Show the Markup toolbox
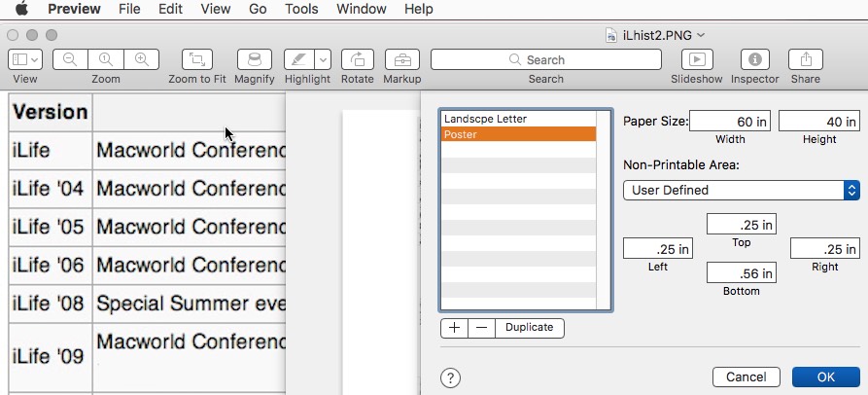The image size is (868, 395). point(402,59)
